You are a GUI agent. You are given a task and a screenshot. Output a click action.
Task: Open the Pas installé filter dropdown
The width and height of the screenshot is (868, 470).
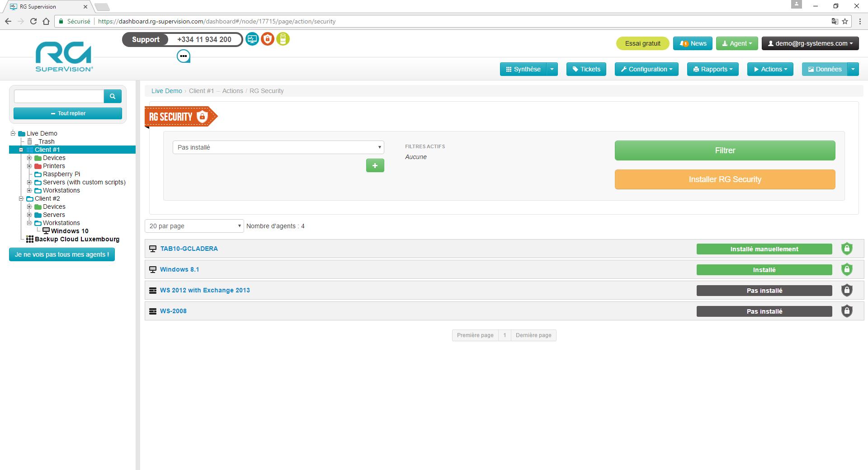click(278, 147)
